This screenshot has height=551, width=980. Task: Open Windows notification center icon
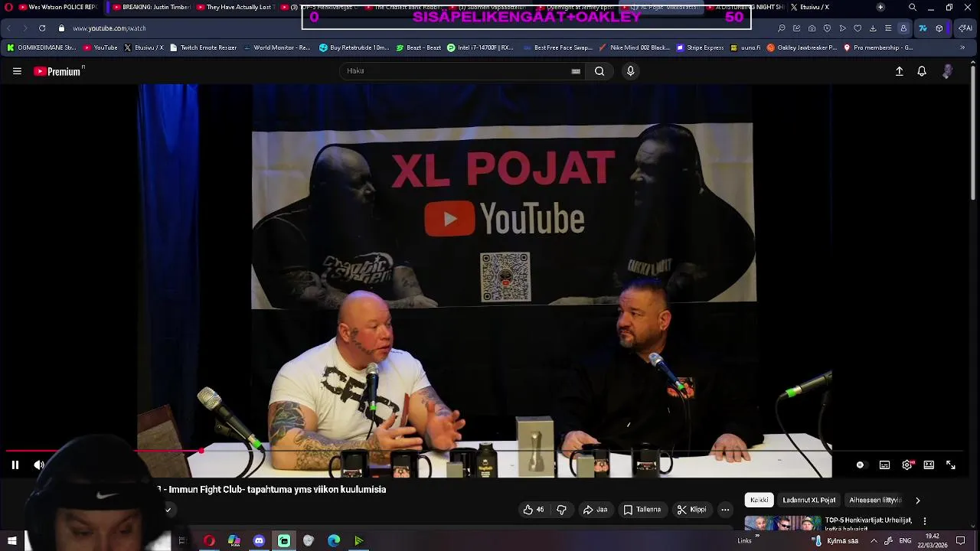point(961,540)
